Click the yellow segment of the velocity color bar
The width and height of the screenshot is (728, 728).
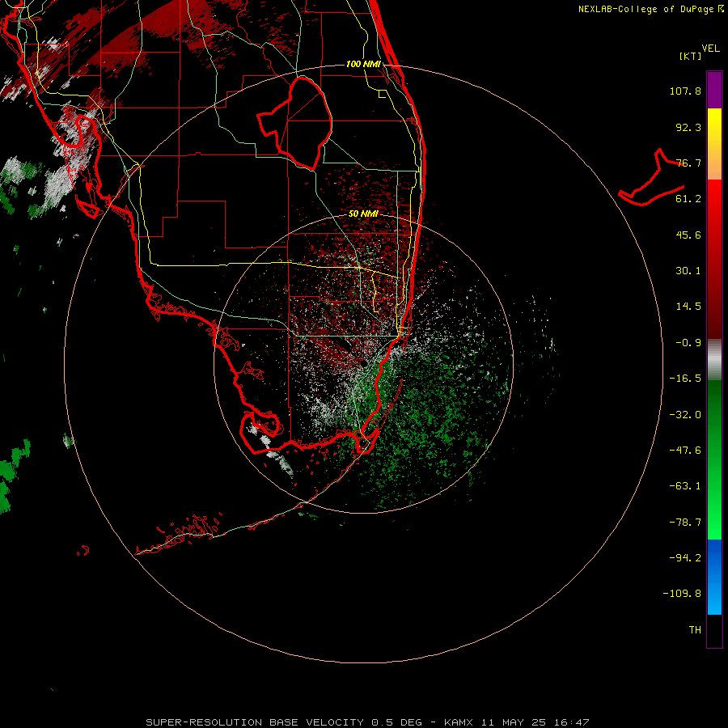pos(714,125)
